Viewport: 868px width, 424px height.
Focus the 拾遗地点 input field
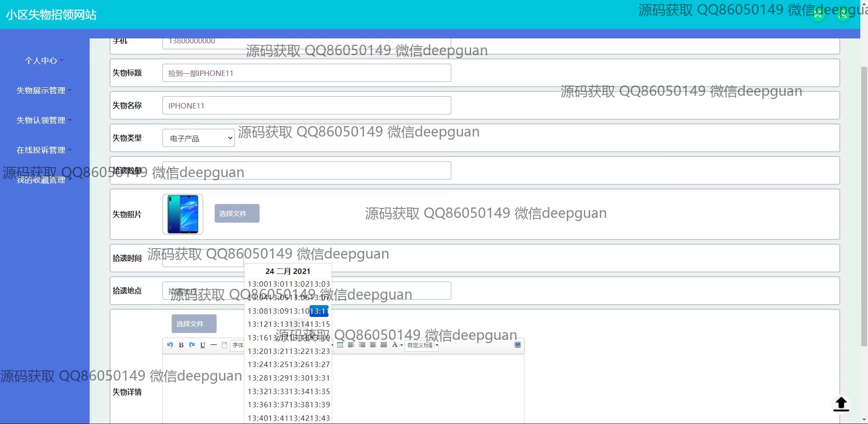coord(307,291)
